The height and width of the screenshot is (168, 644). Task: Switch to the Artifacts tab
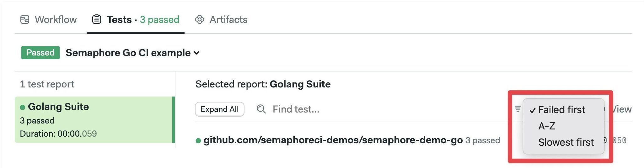point(221,19)
